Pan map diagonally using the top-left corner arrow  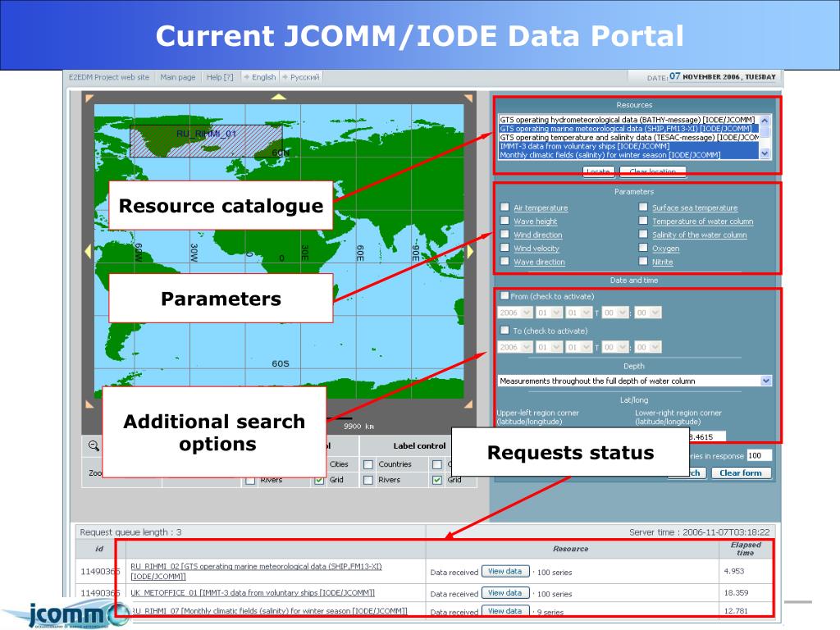tap(89, 98)
